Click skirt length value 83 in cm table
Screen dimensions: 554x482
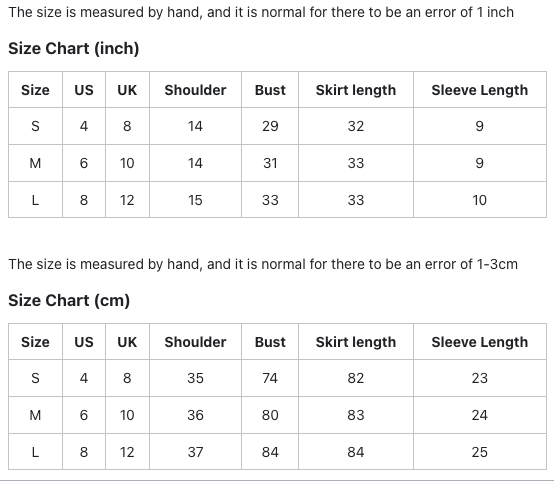point(356,415)
